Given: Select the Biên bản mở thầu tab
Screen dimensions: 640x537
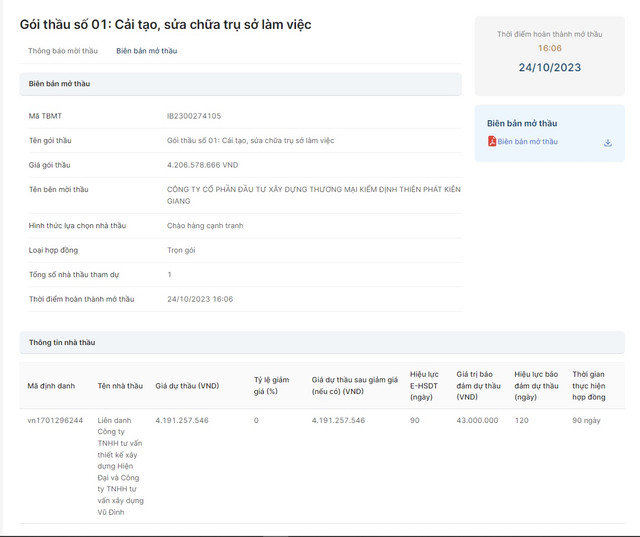Looking at the screenshot, I should pos(146,51).
